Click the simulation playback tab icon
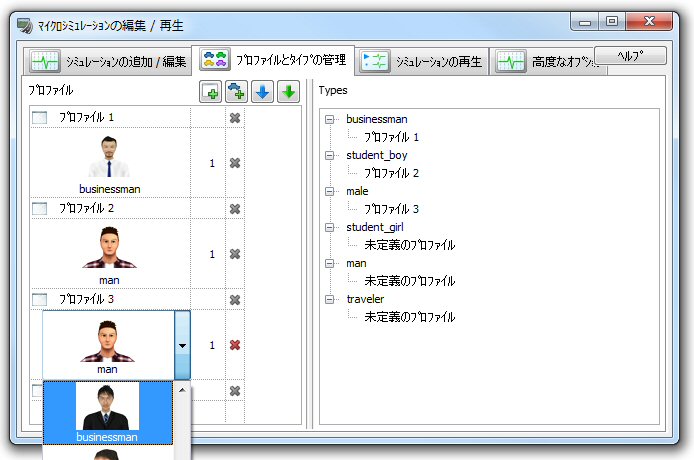 click(375, 61)
